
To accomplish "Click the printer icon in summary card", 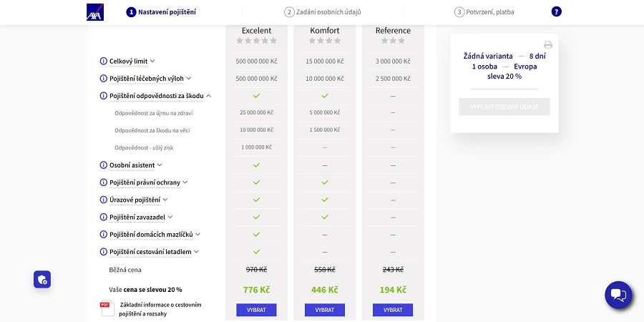I will (548, 44).
